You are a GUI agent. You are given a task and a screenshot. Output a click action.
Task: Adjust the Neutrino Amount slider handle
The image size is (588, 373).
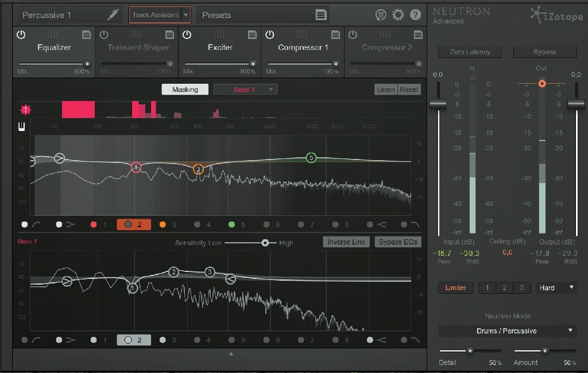(545, 351)
